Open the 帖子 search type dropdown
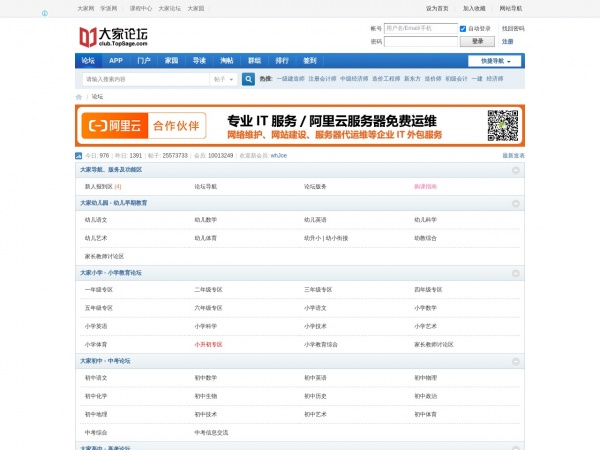The image size is (600, 450). [x=223, y=79]
